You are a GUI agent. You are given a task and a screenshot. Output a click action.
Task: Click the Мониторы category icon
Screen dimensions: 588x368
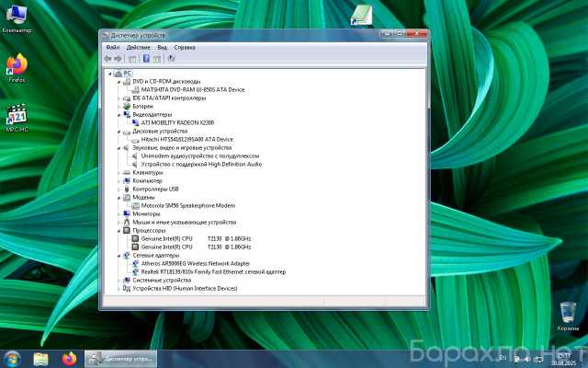127,213
